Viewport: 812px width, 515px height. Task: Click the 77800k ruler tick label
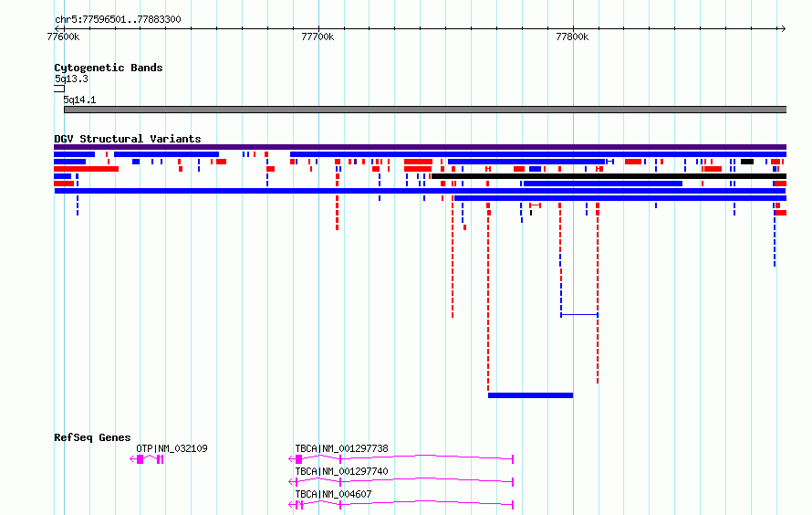(572, 37)
